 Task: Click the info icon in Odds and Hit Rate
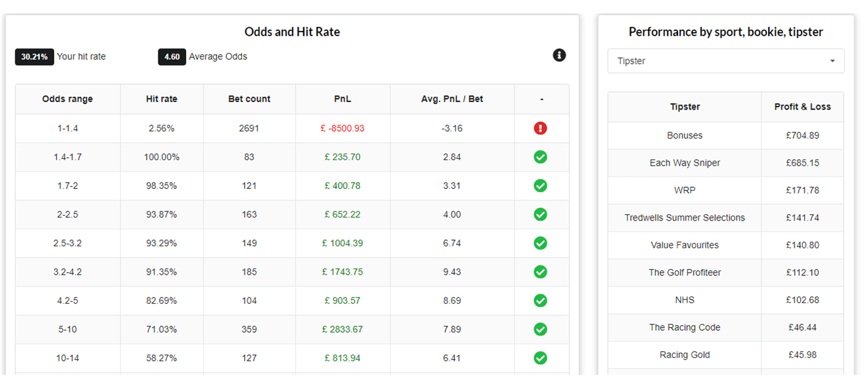point(559,55)
